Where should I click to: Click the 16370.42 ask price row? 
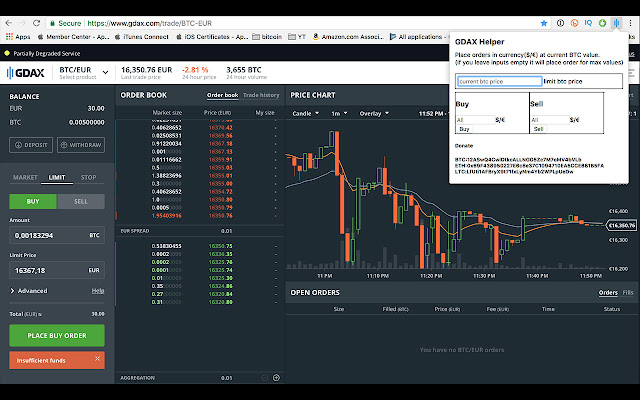200,128
